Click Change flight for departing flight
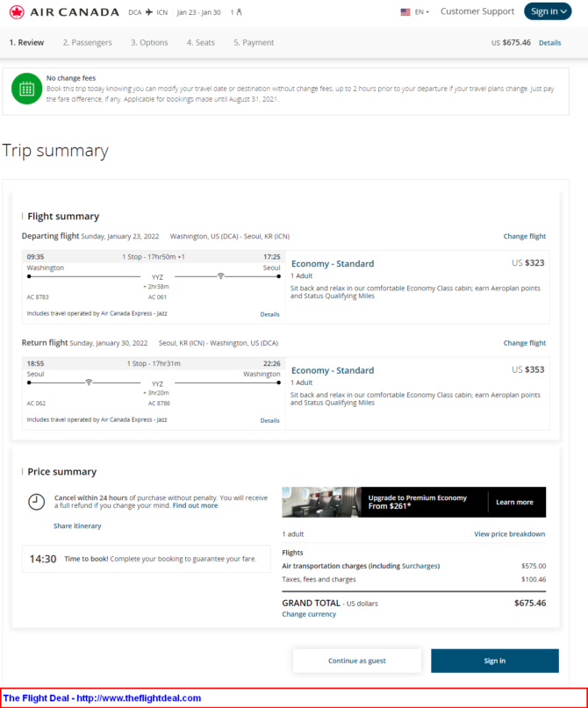588x708 pixels. pos(525,236)
